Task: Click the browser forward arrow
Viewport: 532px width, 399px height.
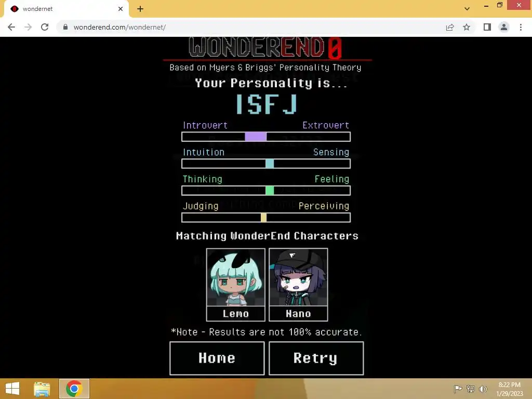Action: pos(28,27)
